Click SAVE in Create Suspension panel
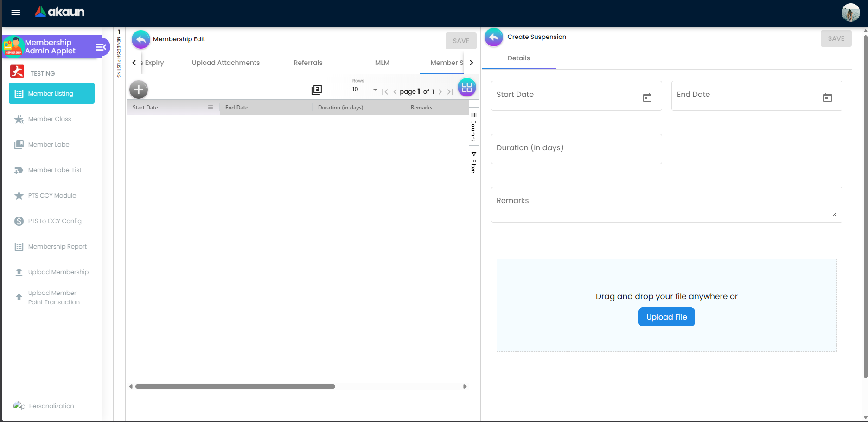868x422 pixels. (x=836, y=38)
